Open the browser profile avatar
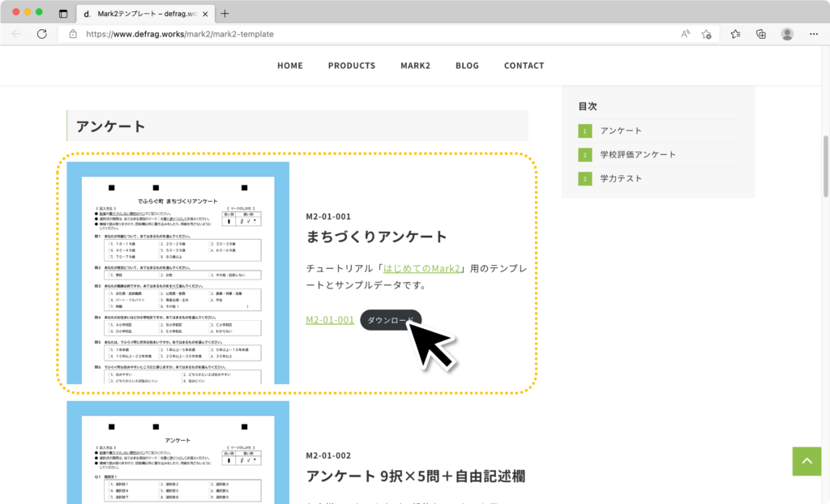Viewport: 830px width, 504px height. [787, 34]
